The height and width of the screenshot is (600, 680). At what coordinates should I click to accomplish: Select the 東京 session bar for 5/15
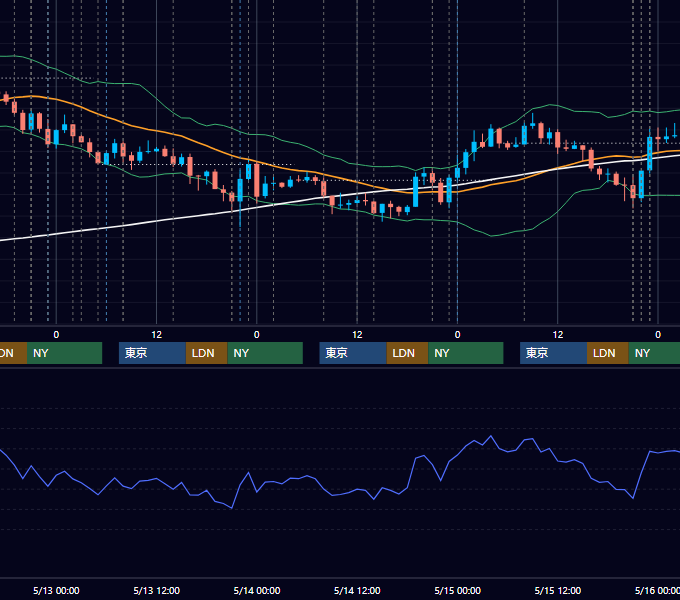[553, 353]
